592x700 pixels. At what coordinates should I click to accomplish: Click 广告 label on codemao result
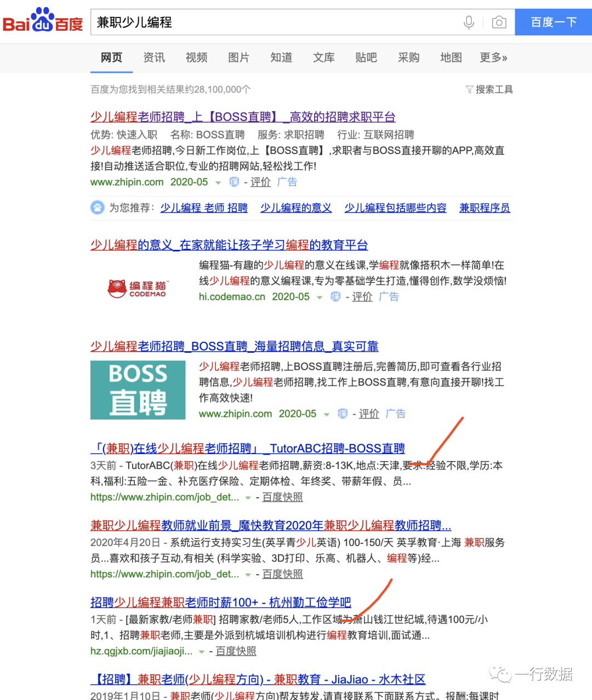click(x=389, y=296)
